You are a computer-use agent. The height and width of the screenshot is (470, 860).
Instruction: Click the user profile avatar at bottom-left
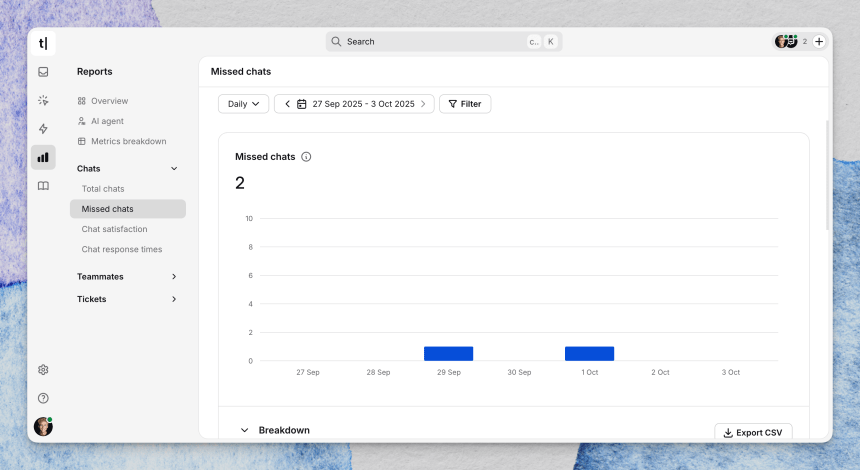click(x=43, y=426)
